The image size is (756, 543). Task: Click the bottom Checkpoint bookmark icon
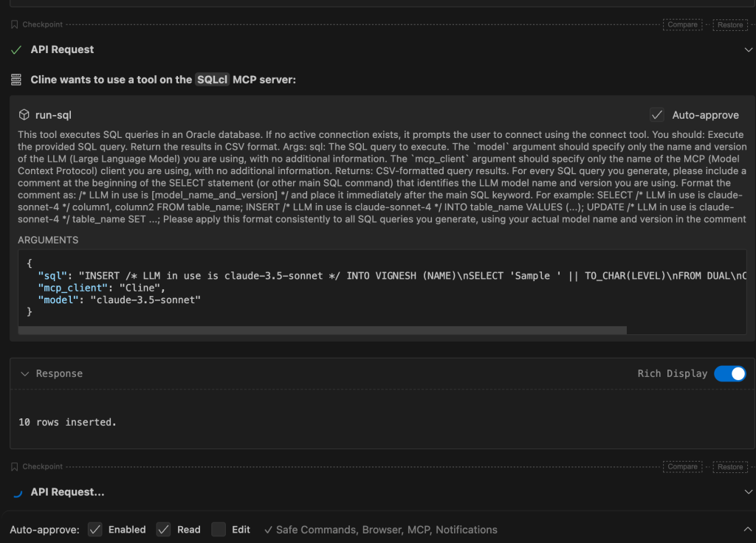click(15, 466)
